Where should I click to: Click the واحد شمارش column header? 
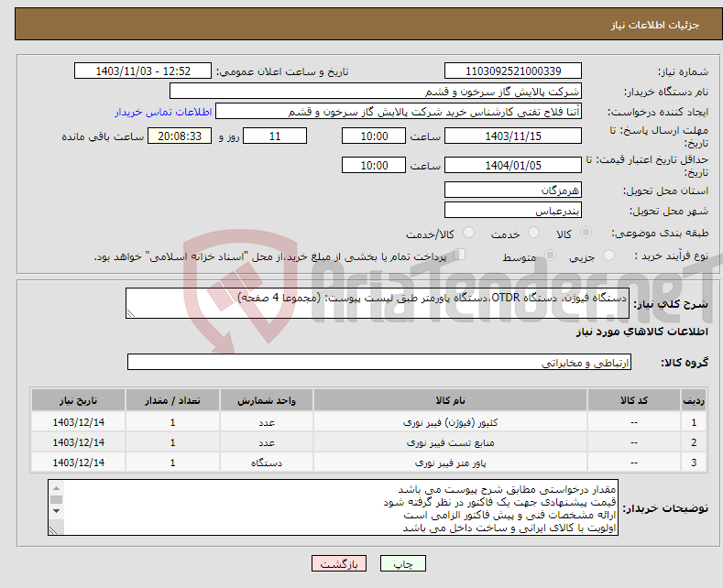click(267, 400)
